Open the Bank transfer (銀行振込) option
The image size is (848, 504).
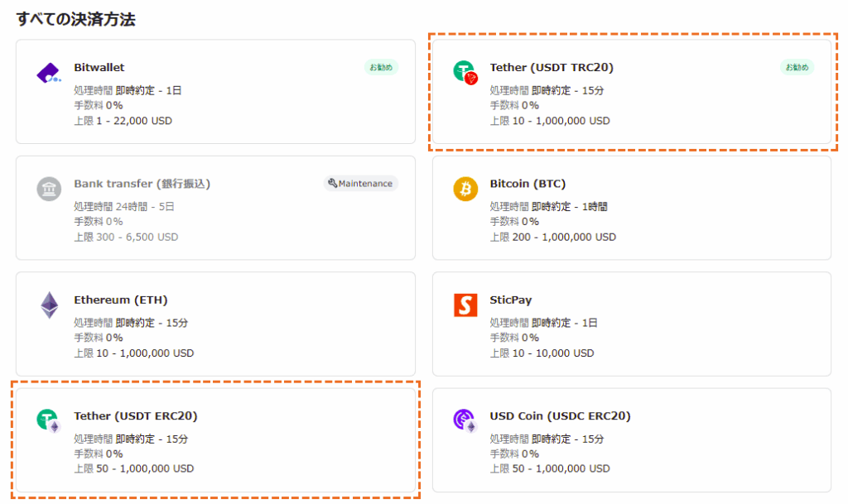tap(216, 208)
